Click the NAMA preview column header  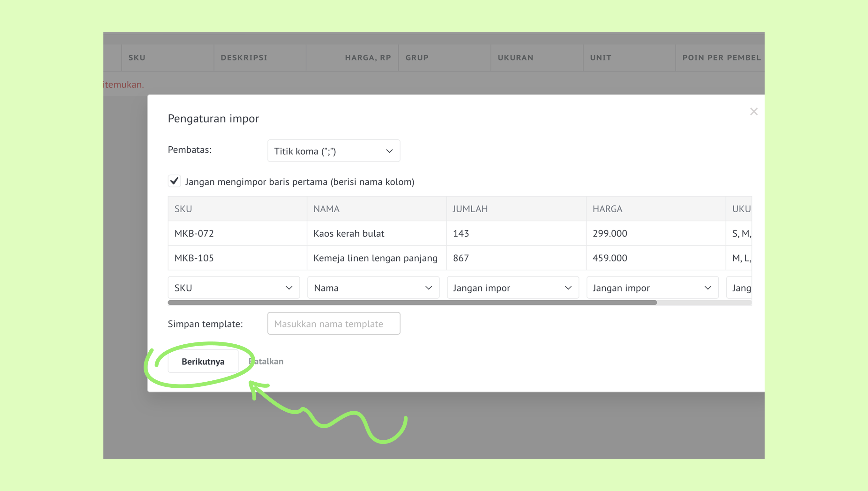coord(377,209)
